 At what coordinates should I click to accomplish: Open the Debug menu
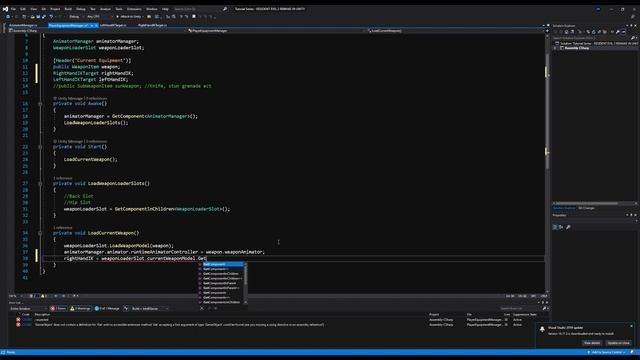pos(81,9)
